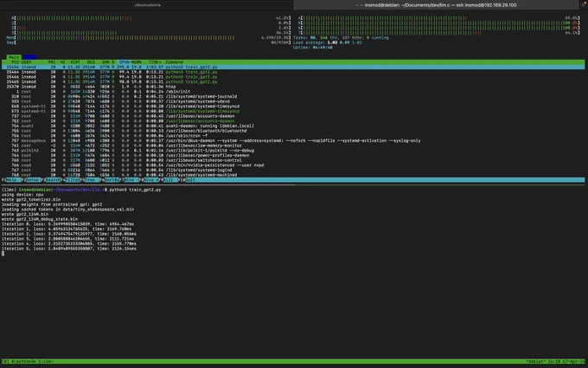Click the 'using device: cpu' output line
Image resolution: width=588 pixels, height=368 pixels.
22,195
